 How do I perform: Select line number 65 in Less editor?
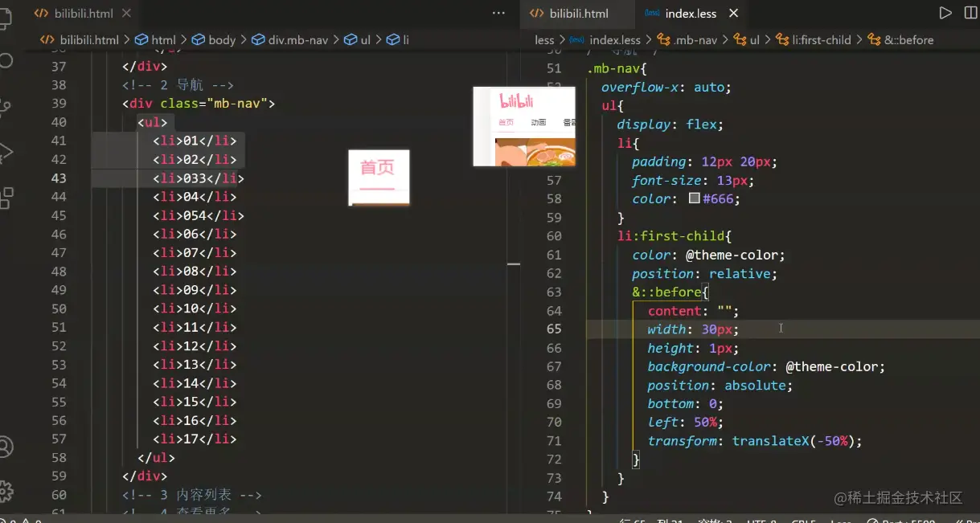coord(554,329)
